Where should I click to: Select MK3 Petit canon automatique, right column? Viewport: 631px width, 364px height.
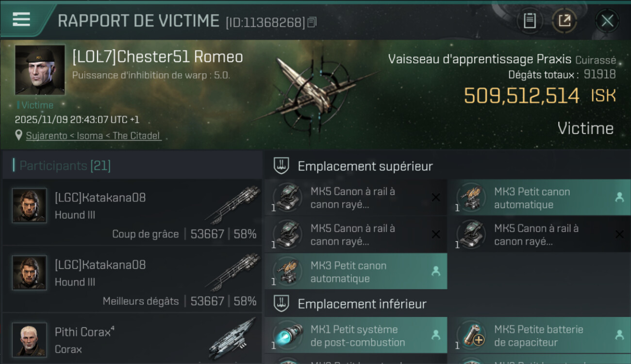(540, 198)
